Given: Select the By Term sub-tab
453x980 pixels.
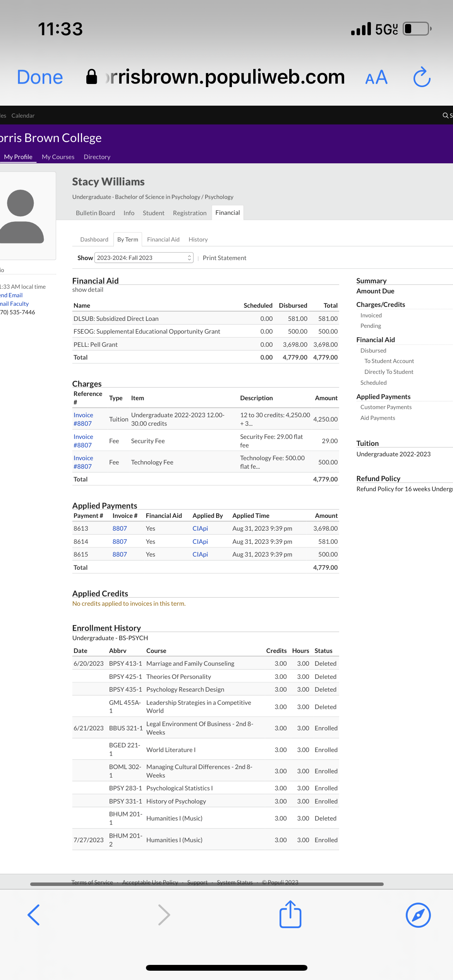Looking at the screenshot, I should 128,239.
